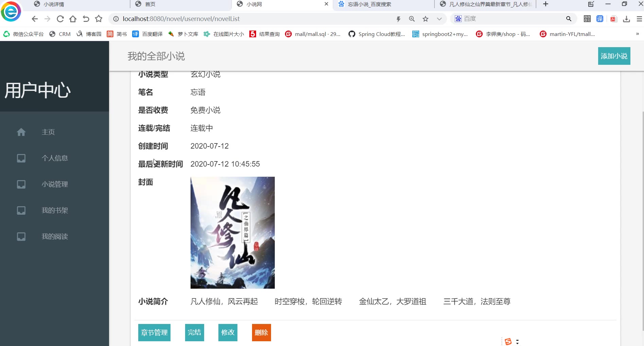644x346 pixels.
Task: Click the search magnifier in Baidu box
Action: (569, 19)
